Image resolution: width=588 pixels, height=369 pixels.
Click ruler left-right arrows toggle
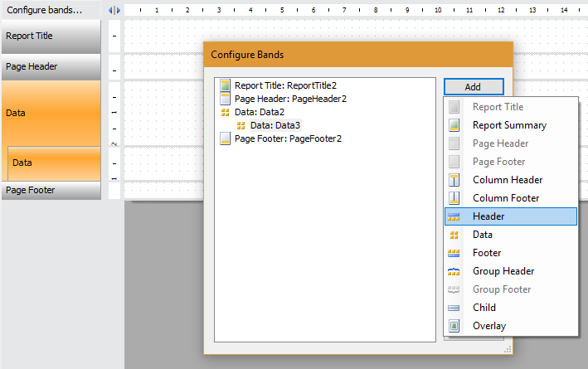click(114, 11)
